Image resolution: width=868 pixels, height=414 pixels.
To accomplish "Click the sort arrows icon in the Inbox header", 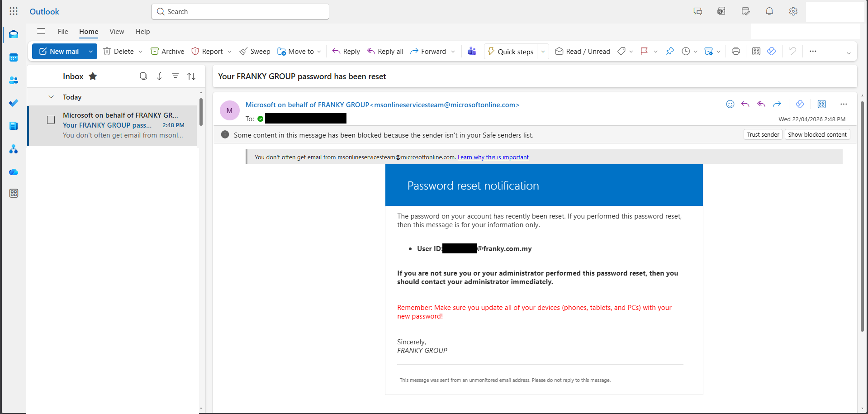I will pyautogui.click(x=191, y=76).
